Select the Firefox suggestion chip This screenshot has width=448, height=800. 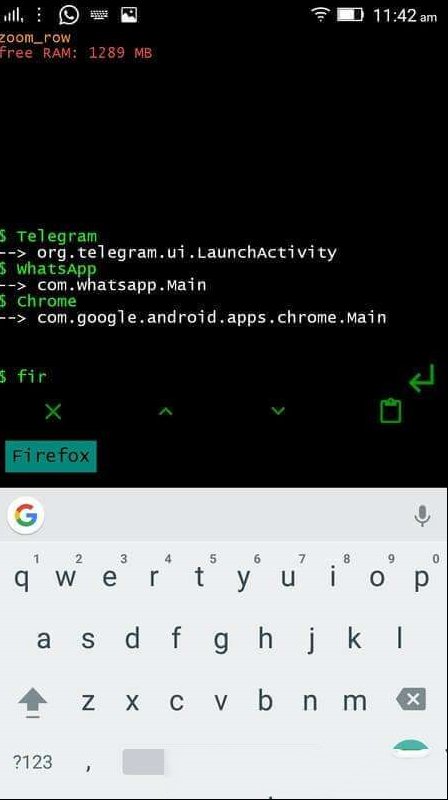tap(51, 456)
